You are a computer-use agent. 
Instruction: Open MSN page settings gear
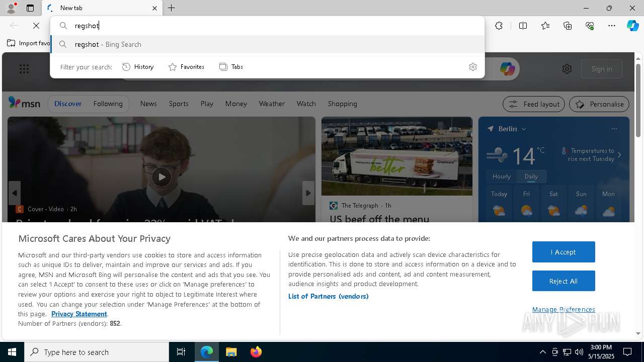(567, 69)
